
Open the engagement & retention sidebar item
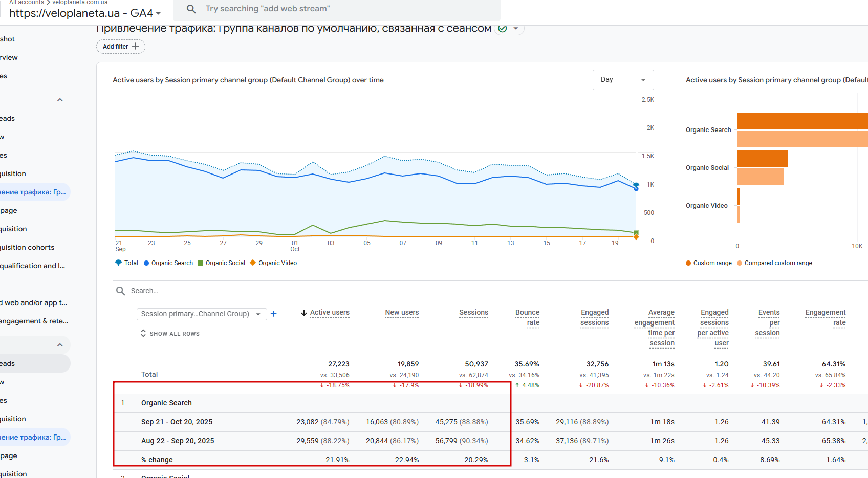coord(34,321)
